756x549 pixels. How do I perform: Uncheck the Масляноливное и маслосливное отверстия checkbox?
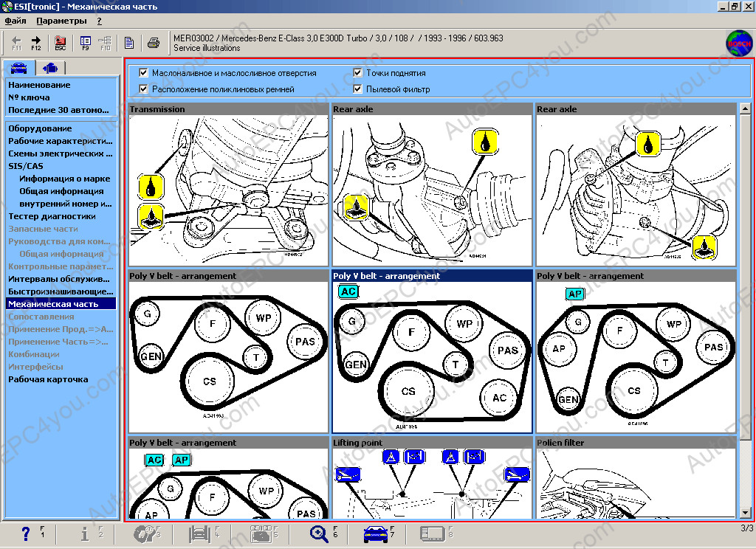(x=143, y=73)
